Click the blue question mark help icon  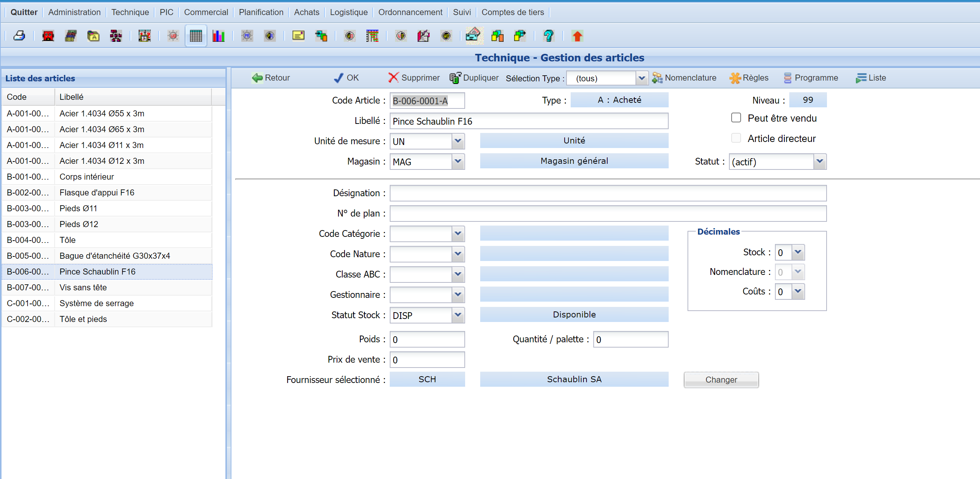tap(548, 36)
